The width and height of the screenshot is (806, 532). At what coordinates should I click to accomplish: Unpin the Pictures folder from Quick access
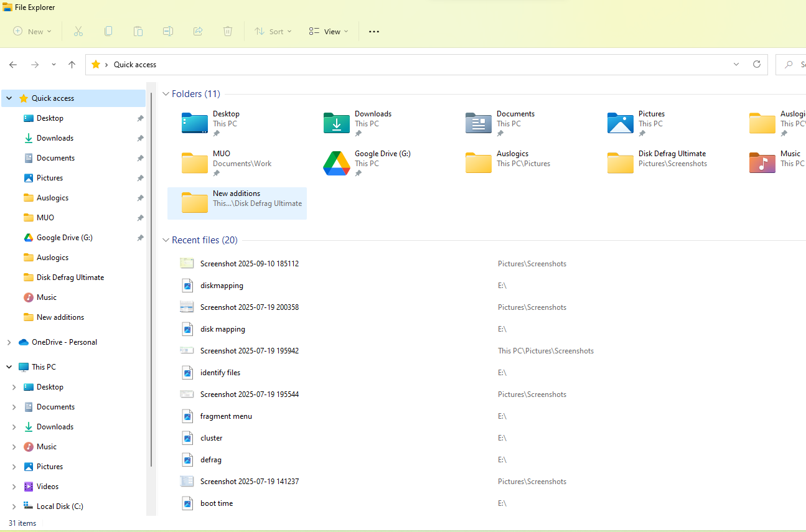pyautogui.click(x=140, y=177)
